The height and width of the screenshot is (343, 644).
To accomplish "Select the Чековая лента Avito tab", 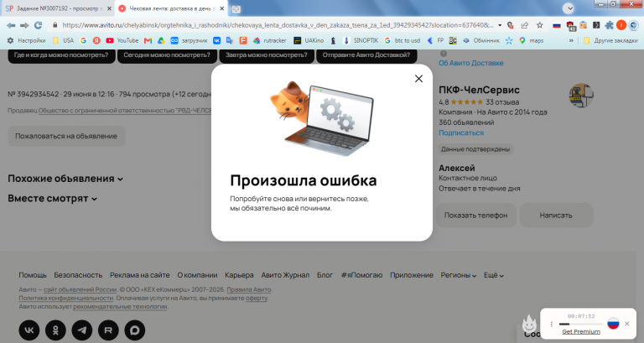I will [170, 8].
